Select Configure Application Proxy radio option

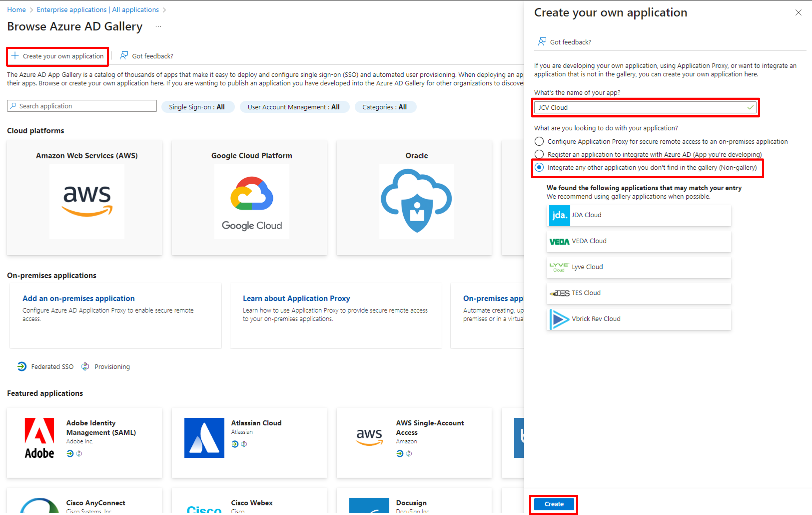coord(539,141)
